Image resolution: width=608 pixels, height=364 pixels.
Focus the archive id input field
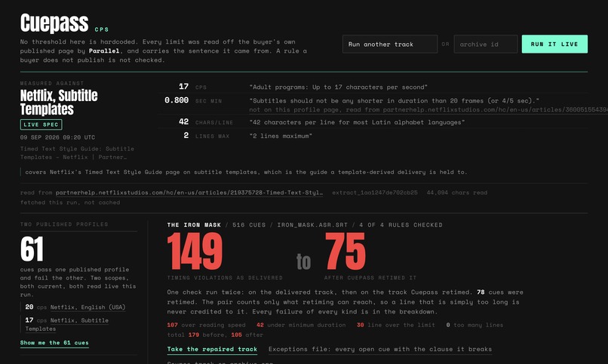coord(486,44)
